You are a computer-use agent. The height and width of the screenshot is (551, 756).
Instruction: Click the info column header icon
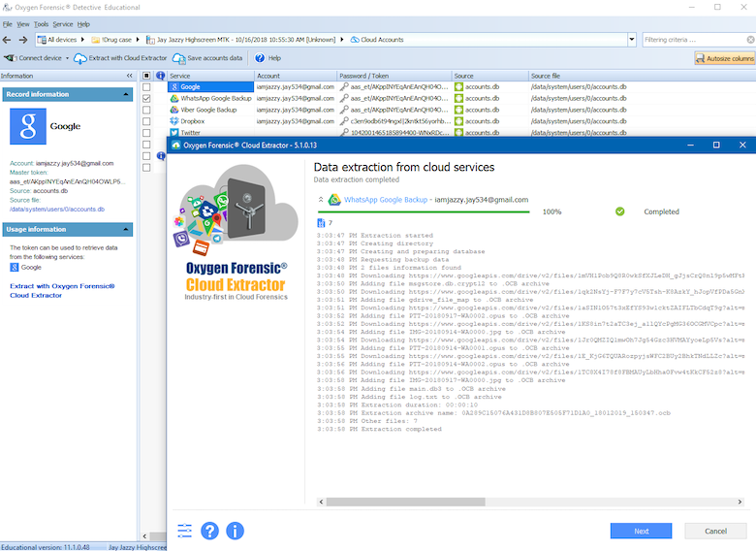click(161, 76)
